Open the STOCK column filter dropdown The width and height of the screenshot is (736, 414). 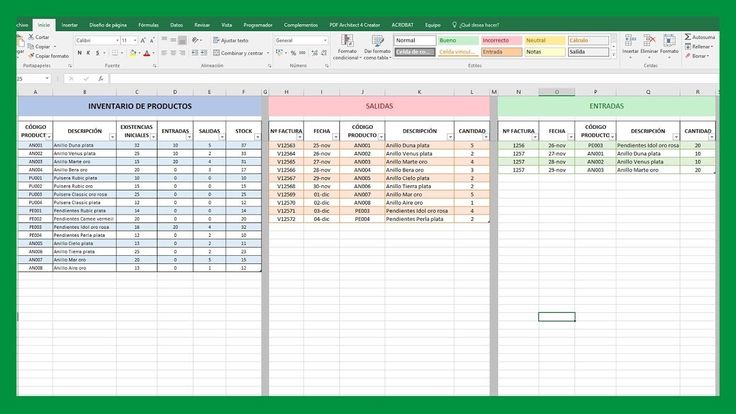click(x=256, y=138)
